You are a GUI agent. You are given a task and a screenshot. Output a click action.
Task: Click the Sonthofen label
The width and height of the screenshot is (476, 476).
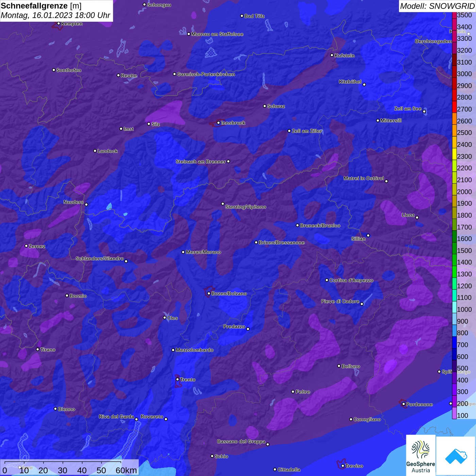tap(69, 70)
